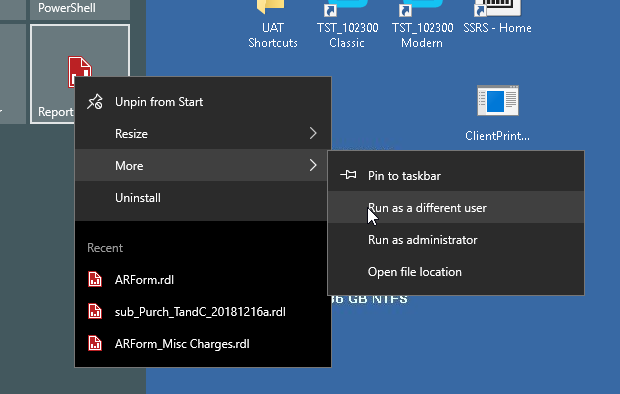Expand the More chevron arrow
This screenshot has height=394, width=620.
click(313, 165)
